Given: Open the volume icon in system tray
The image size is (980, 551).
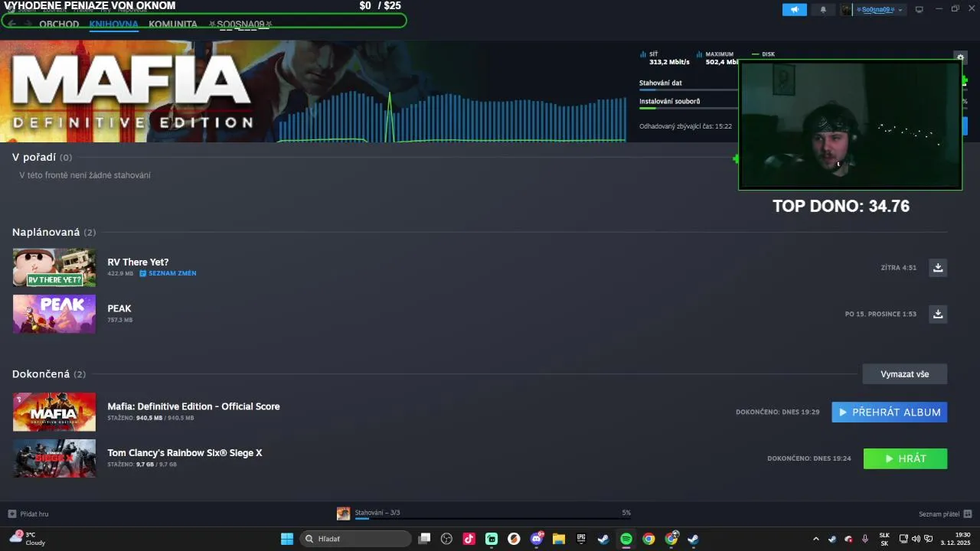Looking at the screenshot, I should 916,539.
